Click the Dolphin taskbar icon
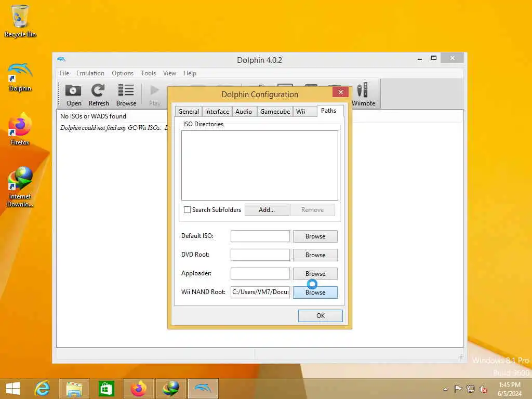 203,389
